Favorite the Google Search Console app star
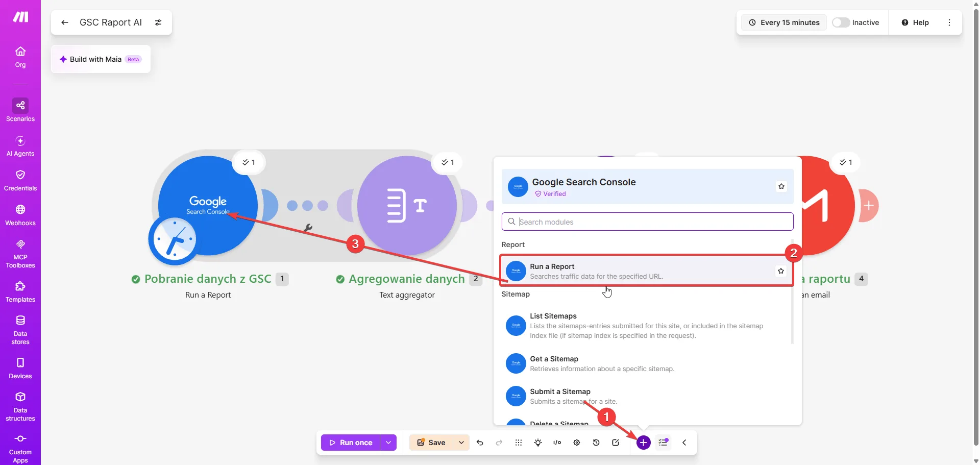 pos(781,186)
